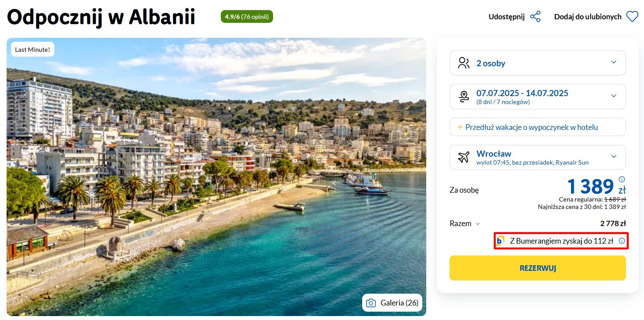The image size is (644, 320).
Task: Click the Dodaj do ulubionych label
Action: point(587,17)
